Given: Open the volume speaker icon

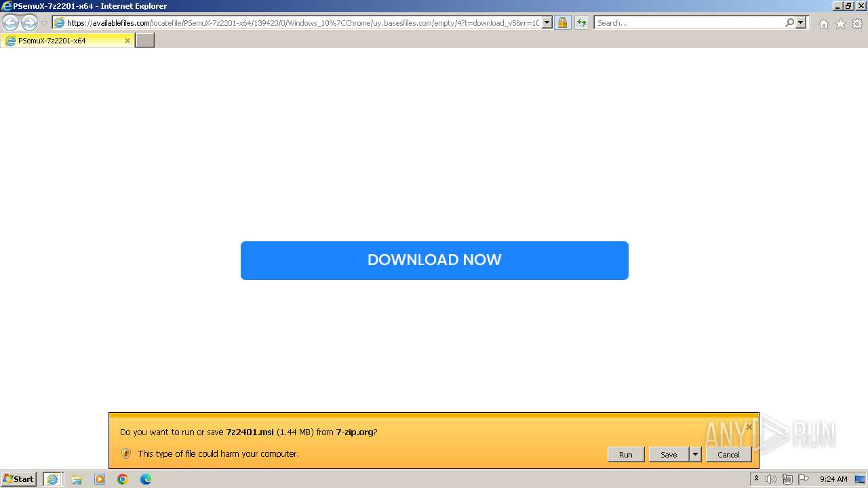Looking at the screenshot, I should coord(771,479).
